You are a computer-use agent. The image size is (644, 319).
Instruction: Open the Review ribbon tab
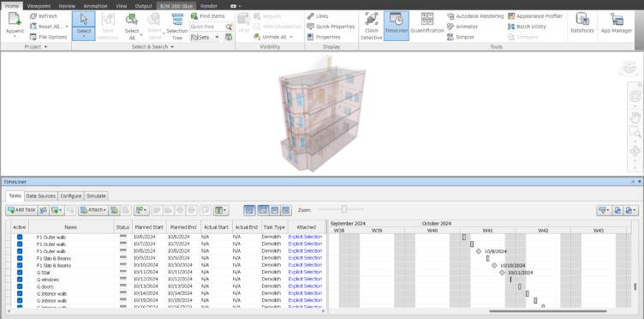pyautogui.click(x=67, y=6)
